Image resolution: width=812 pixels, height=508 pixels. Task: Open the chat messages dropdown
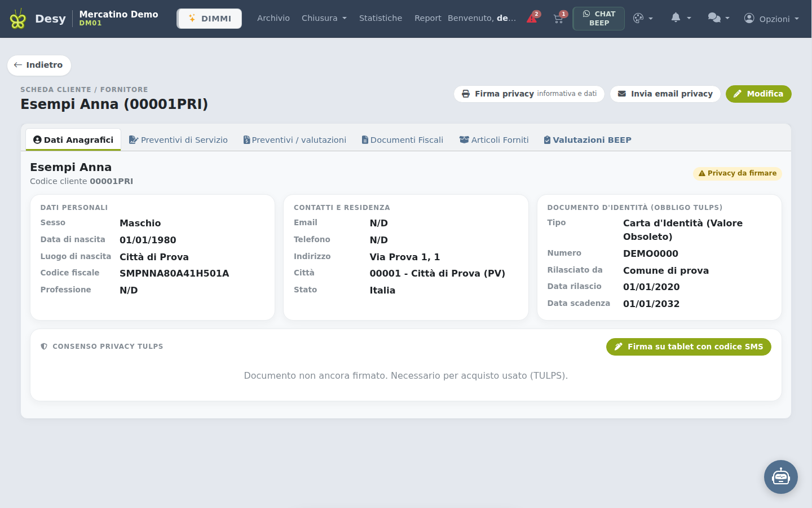[718, 18]
